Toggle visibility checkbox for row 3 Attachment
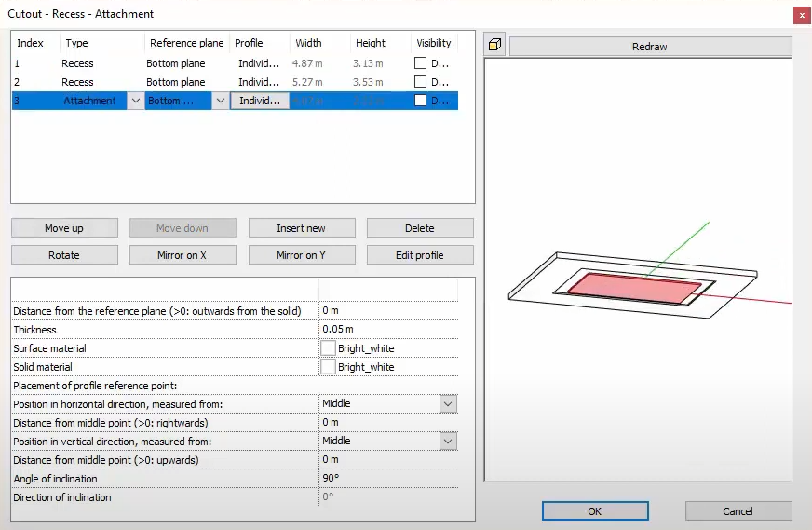812x530 pixels. pyautogui.click(x=421, y=101)
